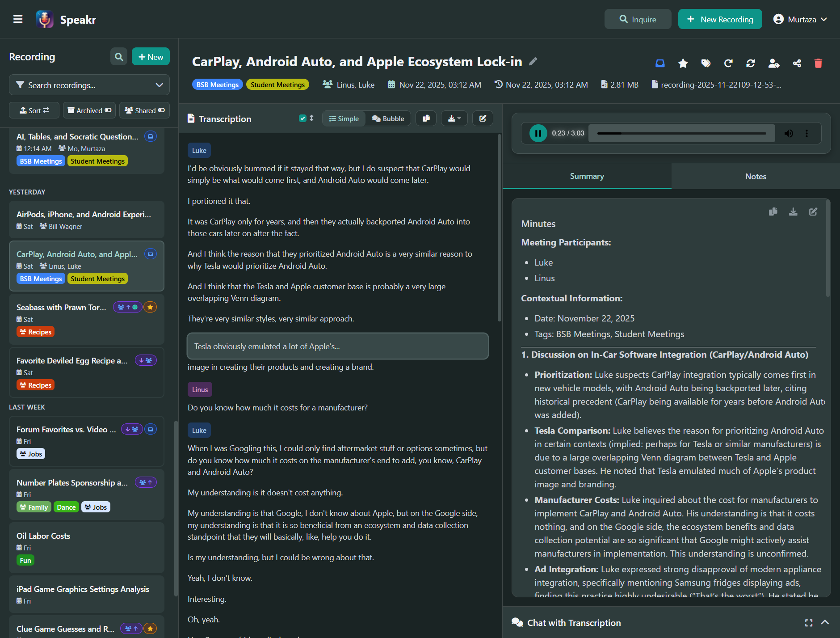This screenshot has width=840, height=638.
Task: Open the speaker assignment icon
Action: (774, 63)
